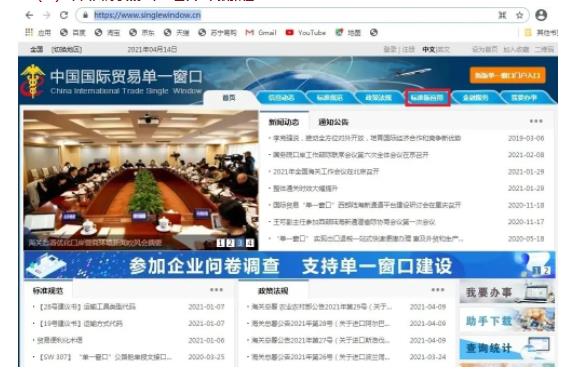Open the 苏宁易购 bookmark

point(218,33)
